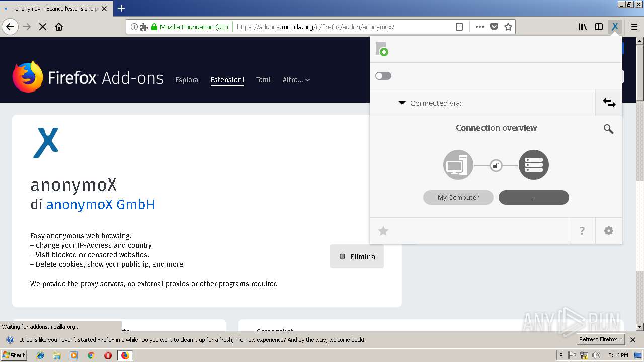Open the file explorer taskbar icon
The width and height of the screenshot is (644, 362).
[x=57, y=355]
